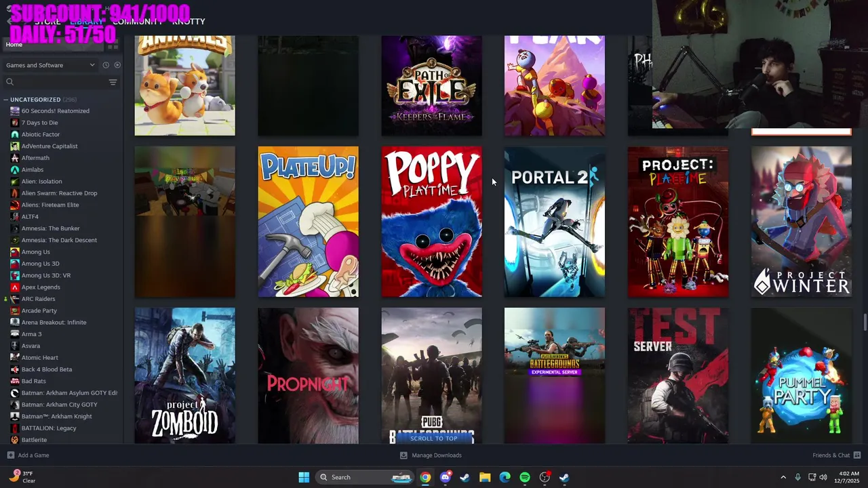
Task: Toggle sort by recent activity clock
Action: click(x=106, y=65)
